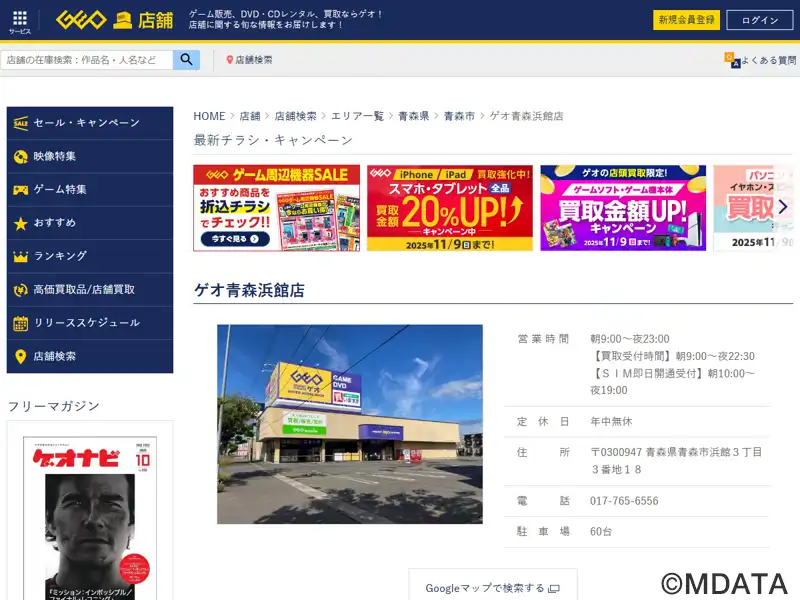The height and width of the screenshot is (600, 800).
Task: Click the サービス label under grid icon
Action: [20, 32]
